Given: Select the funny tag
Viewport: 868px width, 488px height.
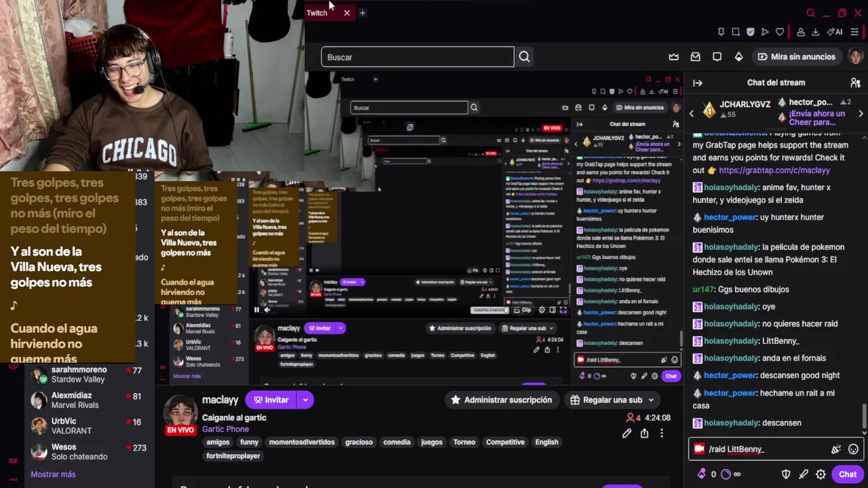Looking at the screenshot, I should coord(249,442).
